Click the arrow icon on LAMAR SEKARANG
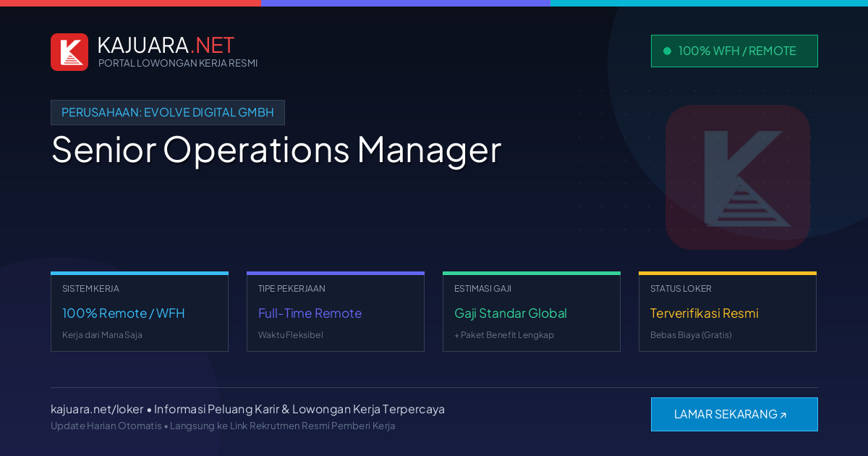 783,415
